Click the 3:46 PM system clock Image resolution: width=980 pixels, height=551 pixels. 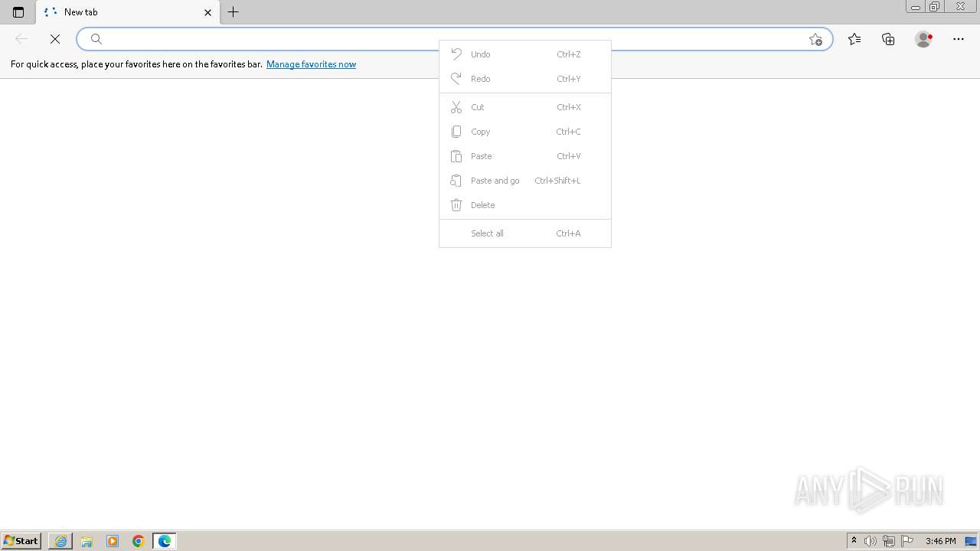point(940,541)
